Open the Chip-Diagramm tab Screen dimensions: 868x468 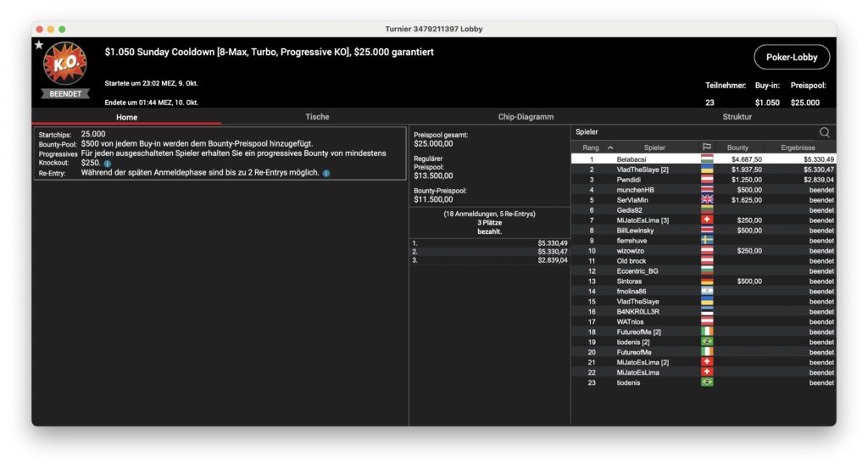pos(526,117)
